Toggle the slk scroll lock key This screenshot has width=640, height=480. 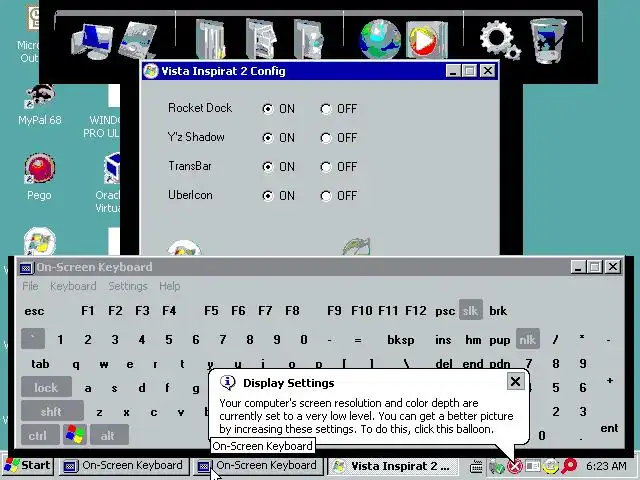[x=471, y=311]
